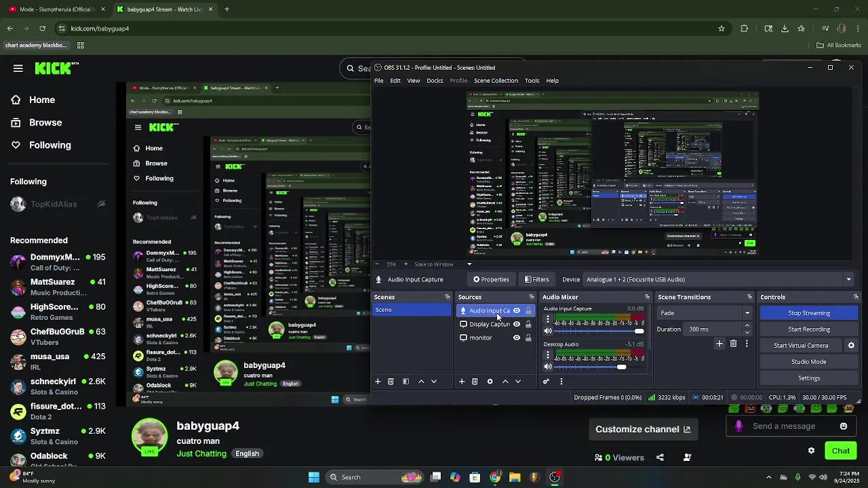This screenshot has width=868, height=488.
Task: Open transition properties three-dot menu
Action: pos(747,344)
